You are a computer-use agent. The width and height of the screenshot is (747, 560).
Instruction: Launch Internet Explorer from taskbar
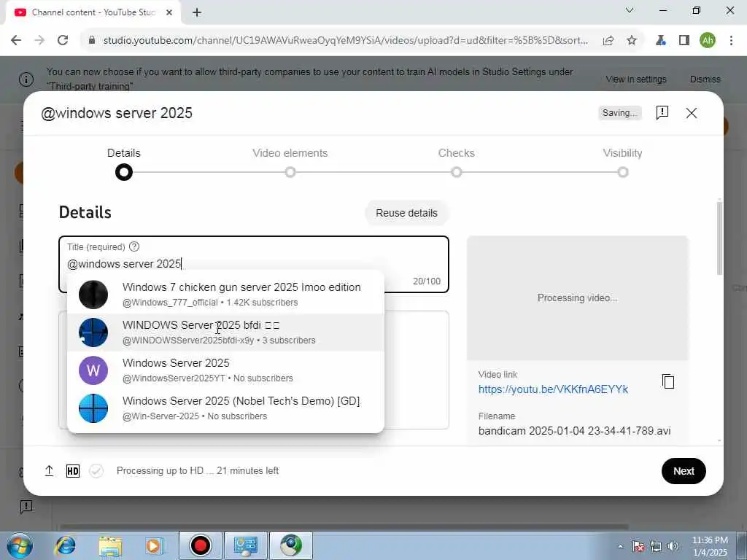click(65, 545)
